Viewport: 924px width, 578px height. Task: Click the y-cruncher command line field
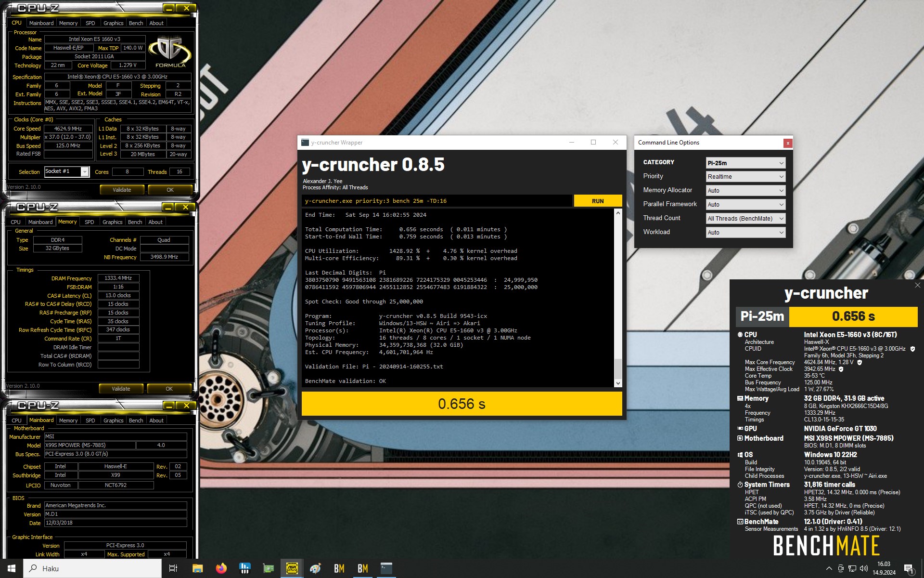[x=437, y=201]
